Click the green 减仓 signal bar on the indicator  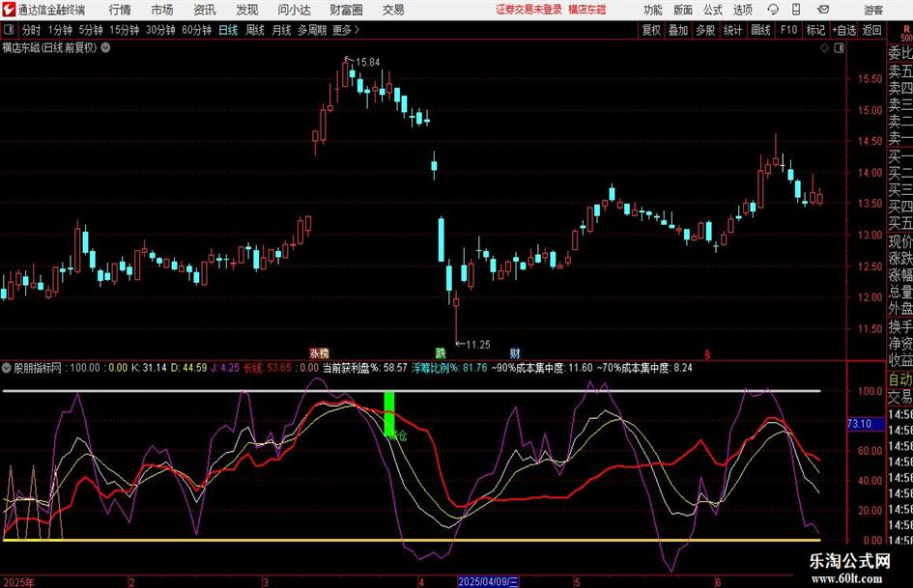coord(389,414)
